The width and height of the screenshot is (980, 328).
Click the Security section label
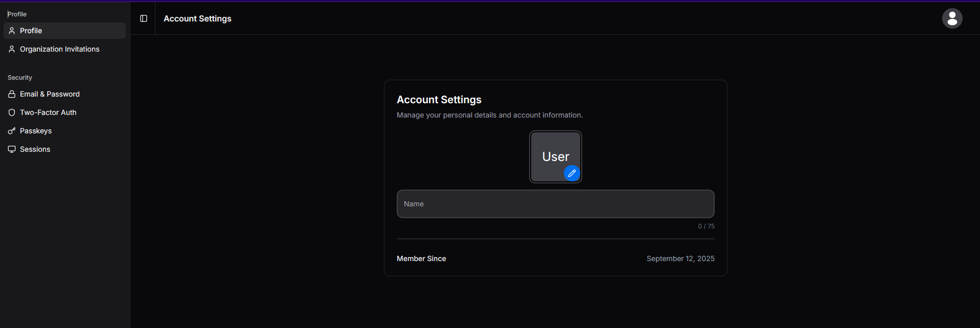tap(20, 78)
